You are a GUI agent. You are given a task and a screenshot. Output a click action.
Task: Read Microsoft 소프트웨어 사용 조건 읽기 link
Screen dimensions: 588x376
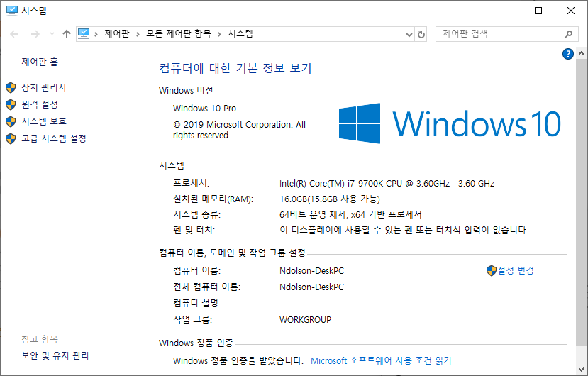(x=381, y=360)
